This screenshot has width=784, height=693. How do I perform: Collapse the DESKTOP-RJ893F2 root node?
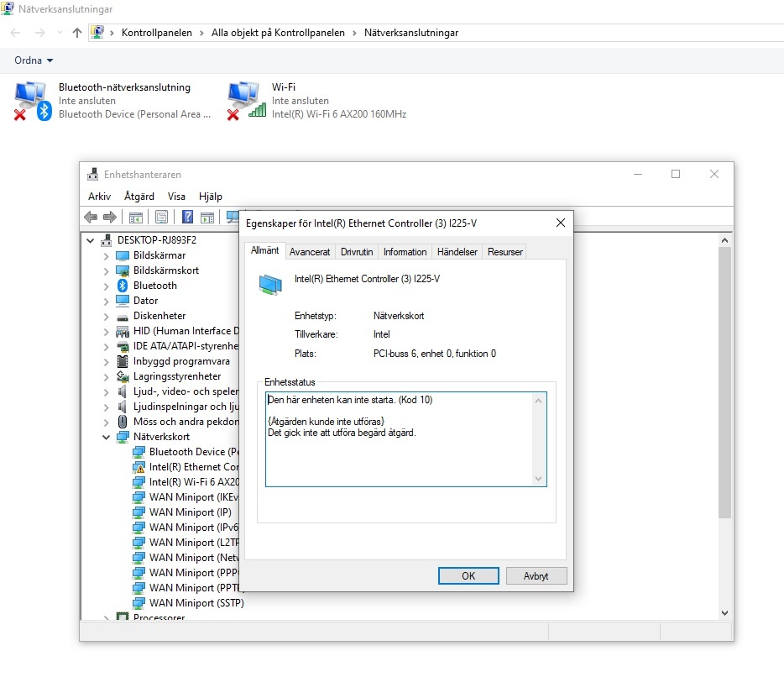pos(90,241)
